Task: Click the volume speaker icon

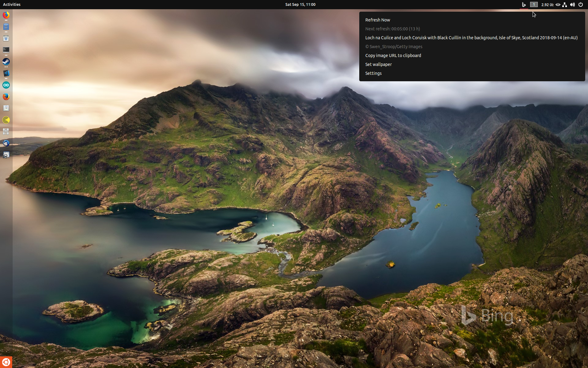Action: (x=572, y=5)
